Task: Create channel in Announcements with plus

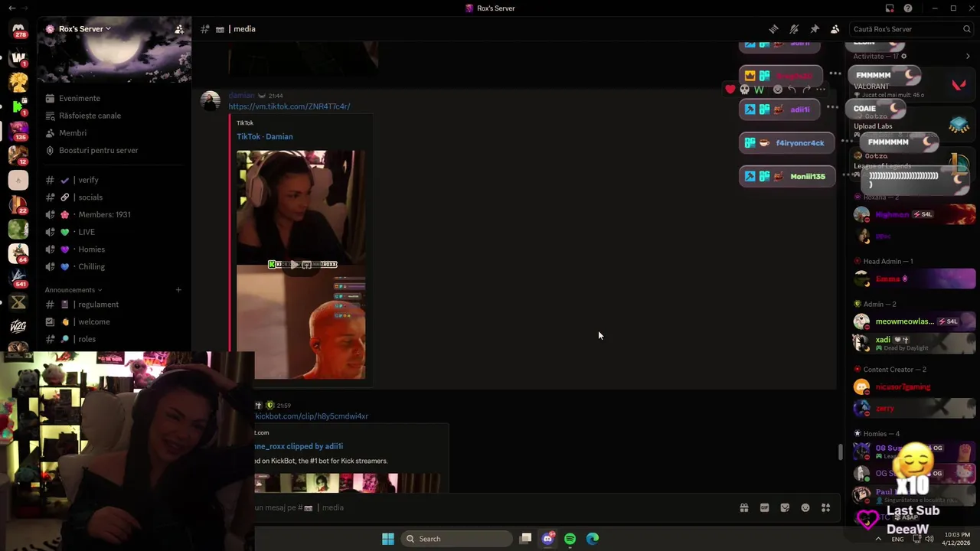Action: tap(178, 290)
